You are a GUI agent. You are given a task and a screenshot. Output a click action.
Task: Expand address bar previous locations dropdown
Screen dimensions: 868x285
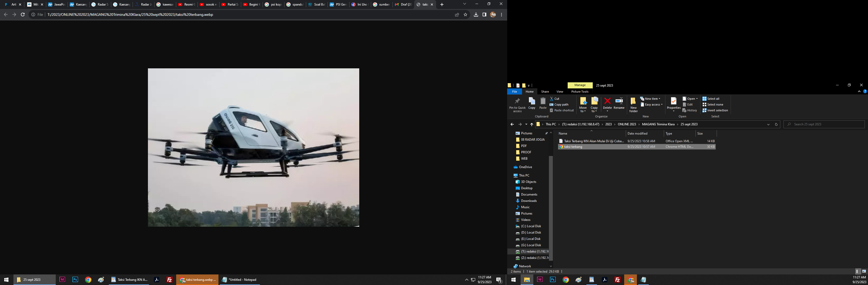coord(768,124)
